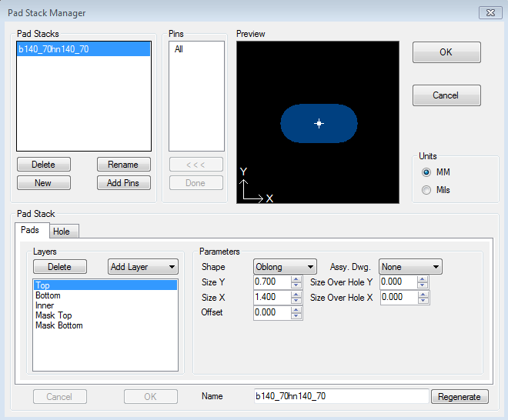Increase Offset with up arrow
Screen dimensions: 508x420
pos(296,309)
